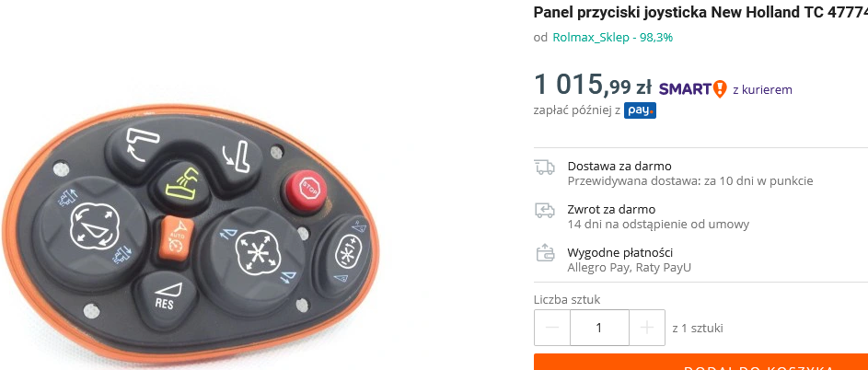Click the quantity input field
The height and width of the screenshot is (370, 868).
coord(599,328)
